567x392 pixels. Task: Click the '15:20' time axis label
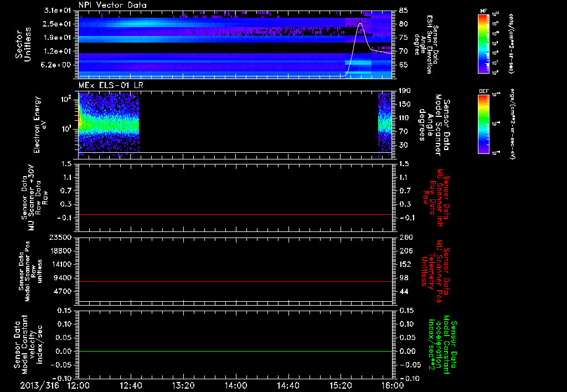[341, 385]
